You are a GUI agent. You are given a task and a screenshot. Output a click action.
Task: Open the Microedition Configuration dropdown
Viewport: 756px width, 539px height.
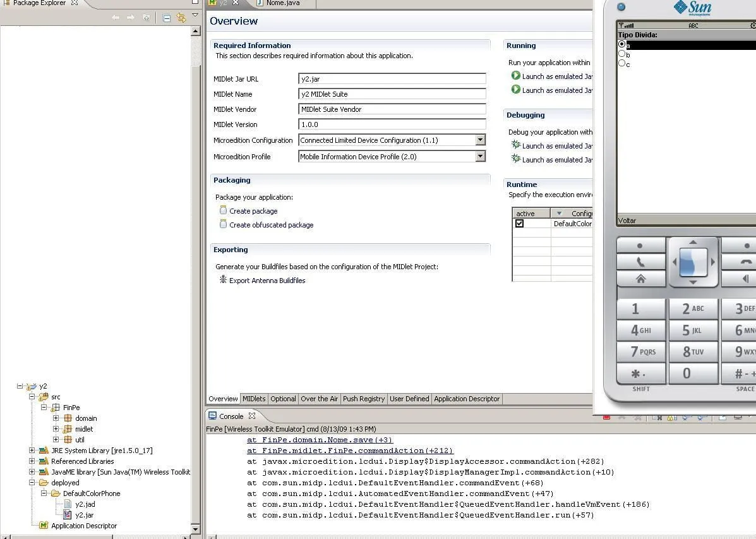pyautogui.click(x=480, y=140)
